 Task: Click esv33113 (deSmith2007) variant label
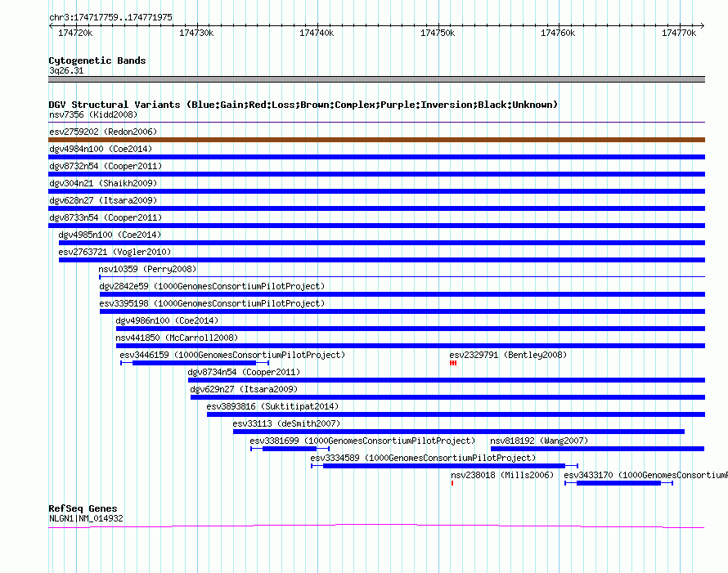(286, 423)
